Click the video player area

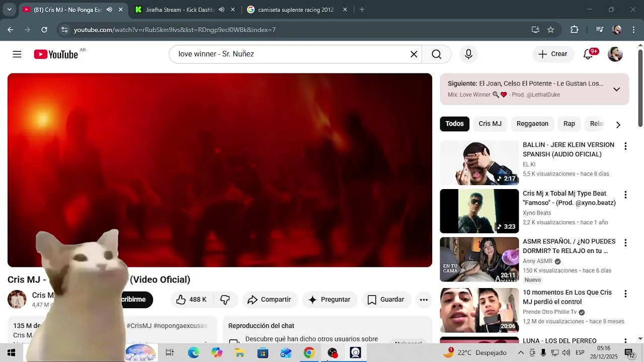(x=220, y=170)
